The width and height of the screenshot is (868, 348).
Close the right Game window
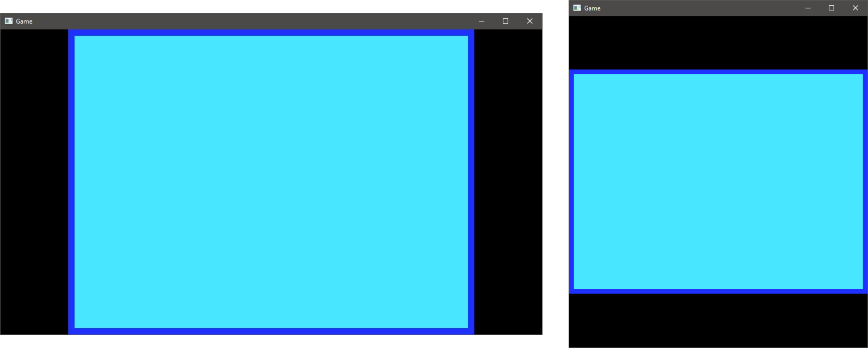tap(856, 8)
